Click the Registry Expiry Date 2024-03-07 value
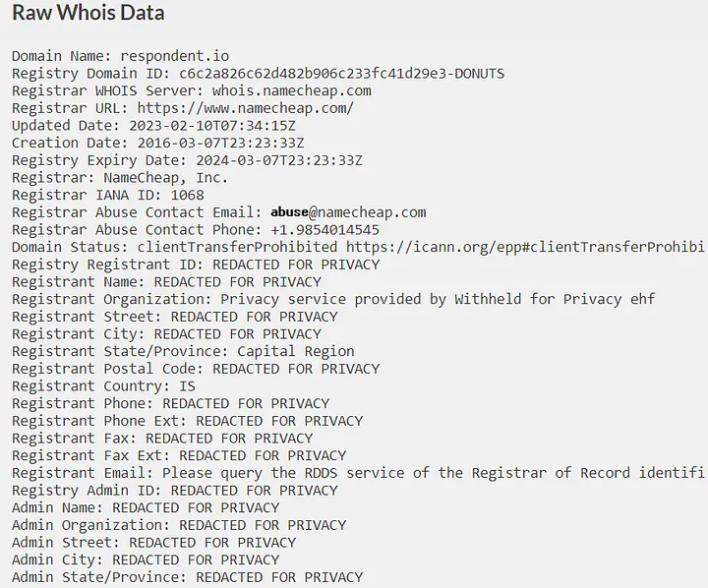 (279, 160)
